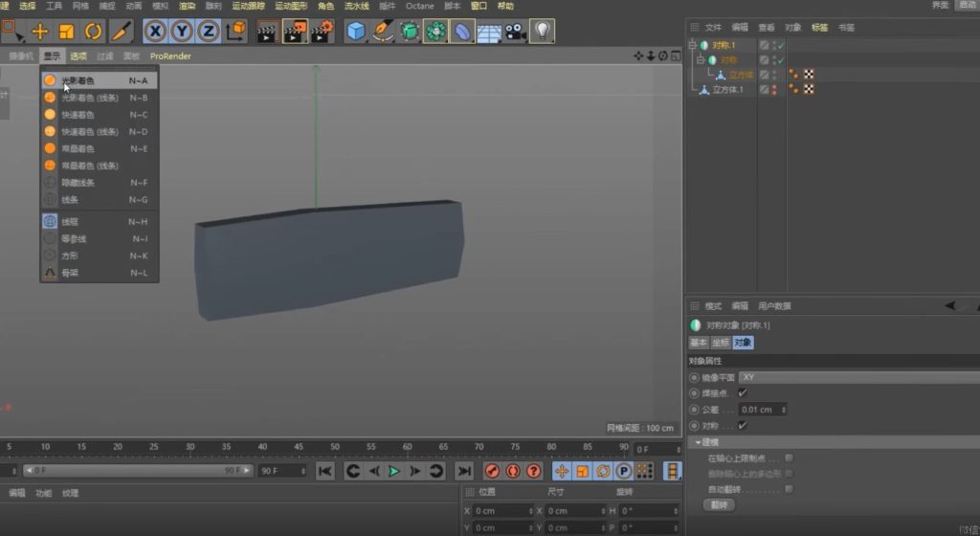
Task: Open the viewport 选项 menu
Action: tap(78, 56)
